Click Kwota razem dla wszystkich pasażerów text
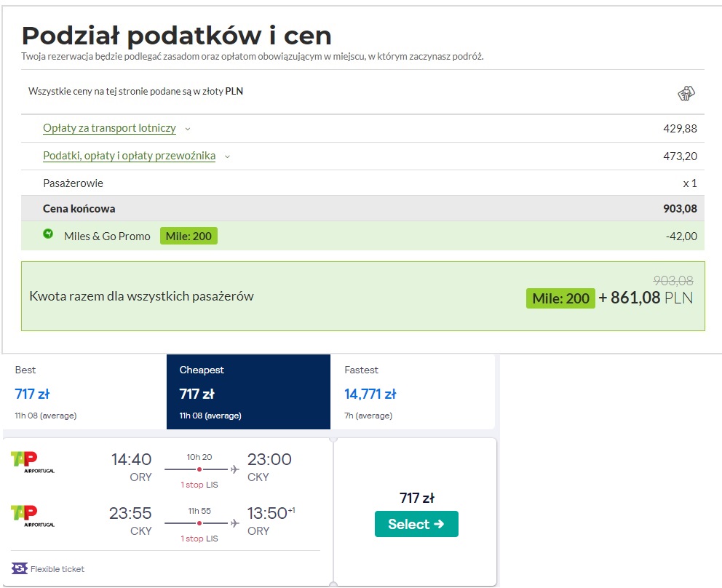This screenshot has height=588, width=722. (x=142, y=296)
